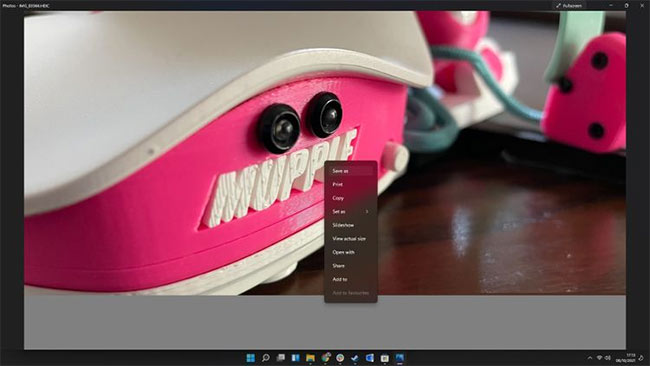
Task: Select View actual size menu entry
Action: [x=350, y=239]
